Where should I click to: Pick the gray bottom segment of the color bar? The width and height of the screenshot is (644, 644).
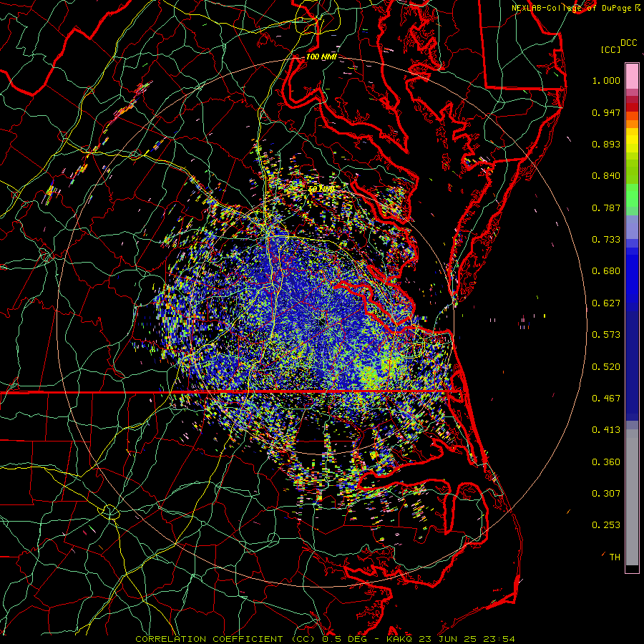[632, 497]
